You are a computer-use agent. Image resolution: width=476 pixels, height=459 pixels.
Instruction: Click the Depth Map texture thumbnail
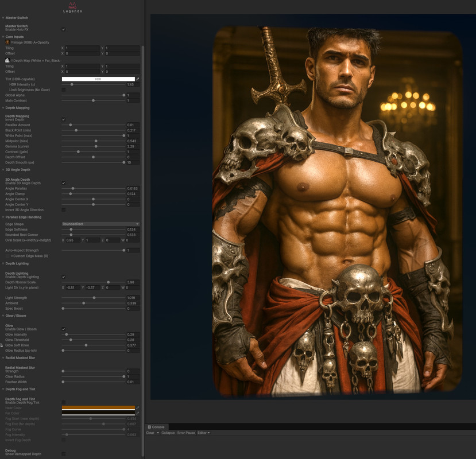click(x=7, y=60)
